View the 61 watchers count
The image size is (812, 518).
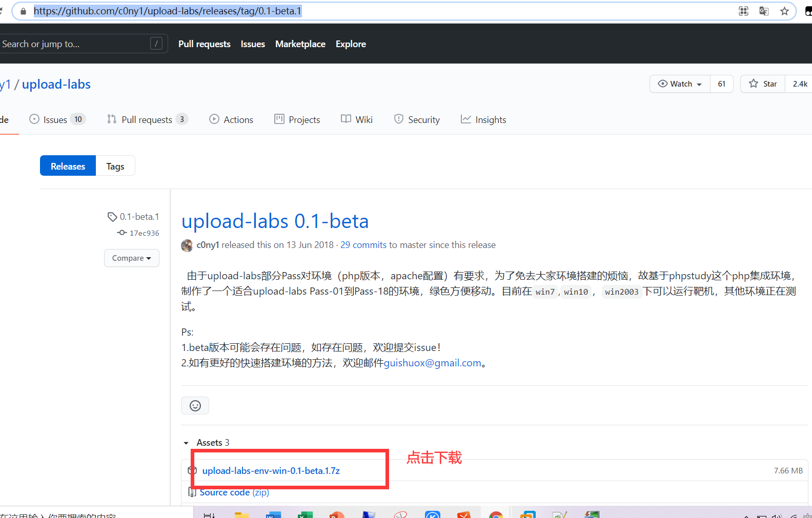coord(722,84)
